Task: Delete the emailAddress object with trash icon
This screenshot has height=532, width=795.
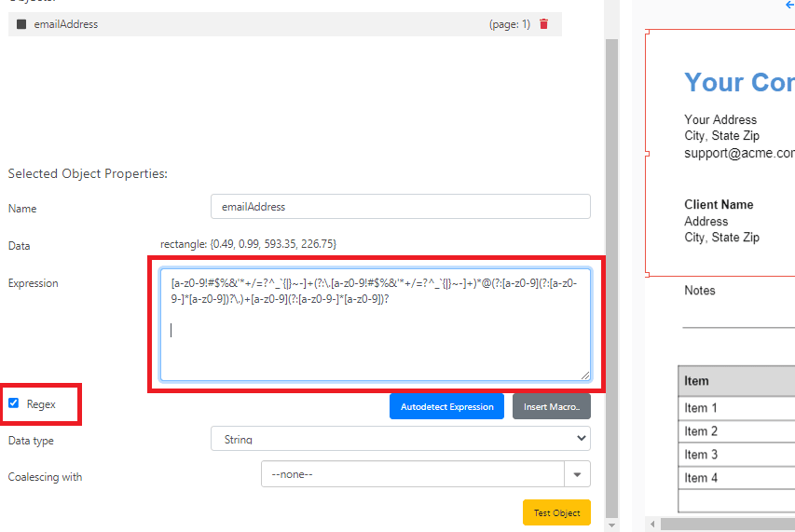Action: tap(544, 24)
